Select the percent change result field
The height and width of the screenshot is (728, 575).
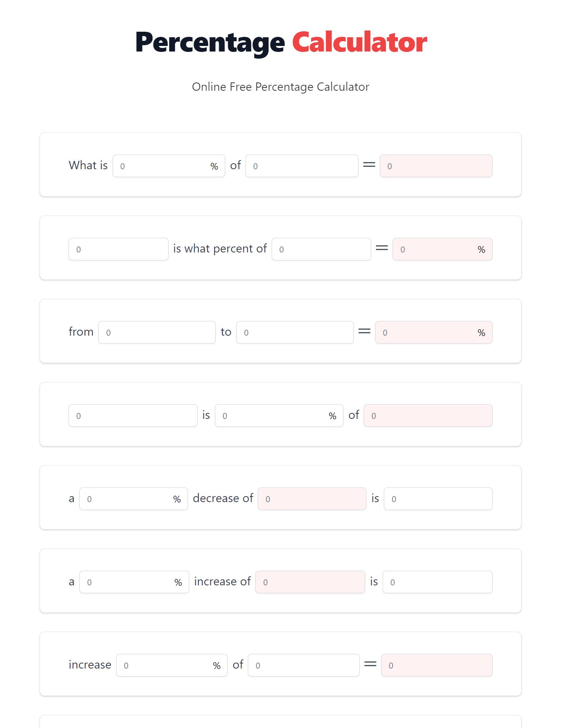[x=433, y=332]
